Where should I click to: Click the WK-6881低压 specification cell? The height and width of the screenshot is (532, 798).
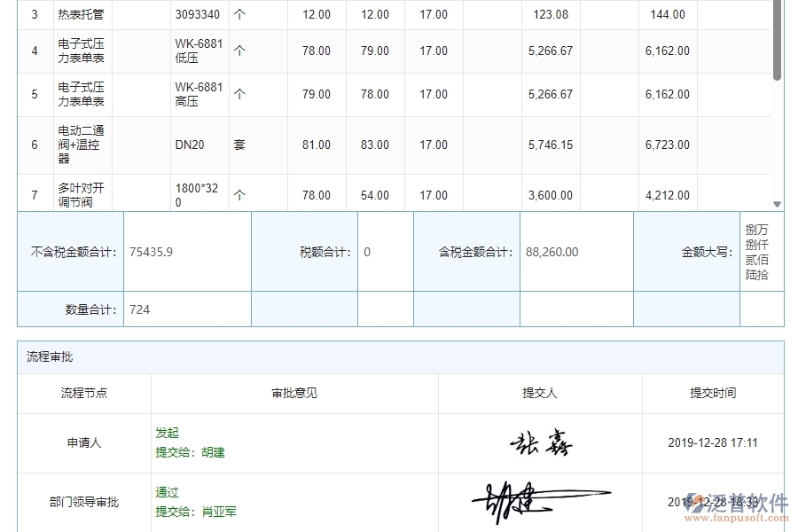pos(197,51)
